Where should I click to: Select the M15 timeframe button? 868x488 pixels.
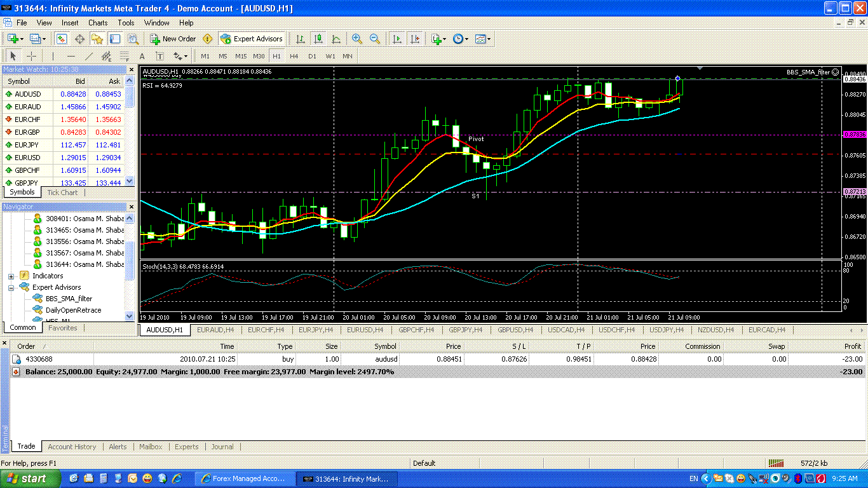240,56
